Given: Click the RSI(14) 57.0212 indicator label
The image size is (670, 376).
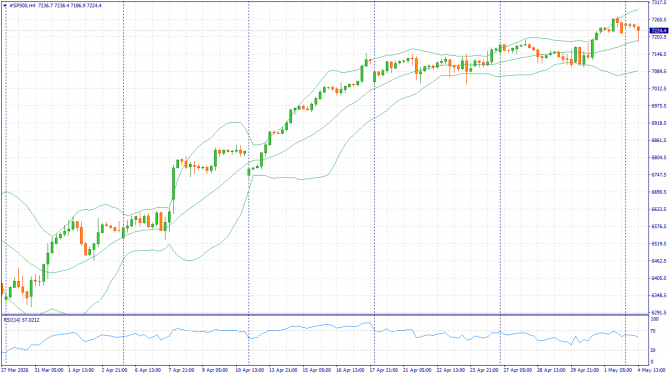Looking at the screenshot, I should pyautogui.click(x=21, y=320).
